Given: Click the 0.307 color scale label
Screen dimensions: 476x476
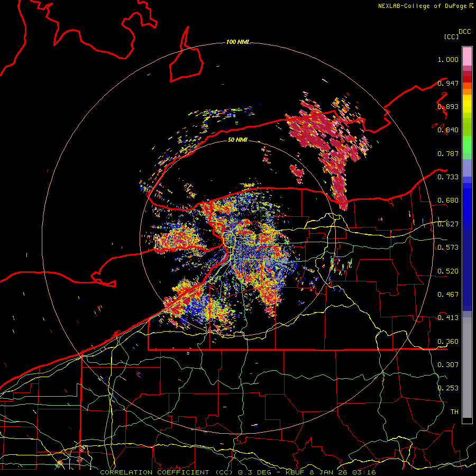Looking at the screenshot, I should (x=448, y=365).
